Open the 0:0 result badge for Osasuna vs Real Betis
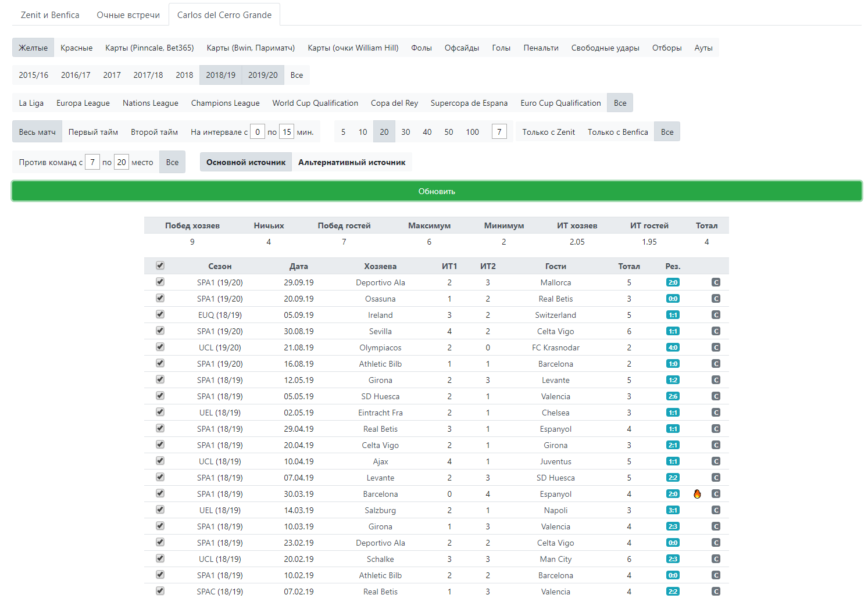The width and height of the screenshot is (868, 602). click(673, 299)
